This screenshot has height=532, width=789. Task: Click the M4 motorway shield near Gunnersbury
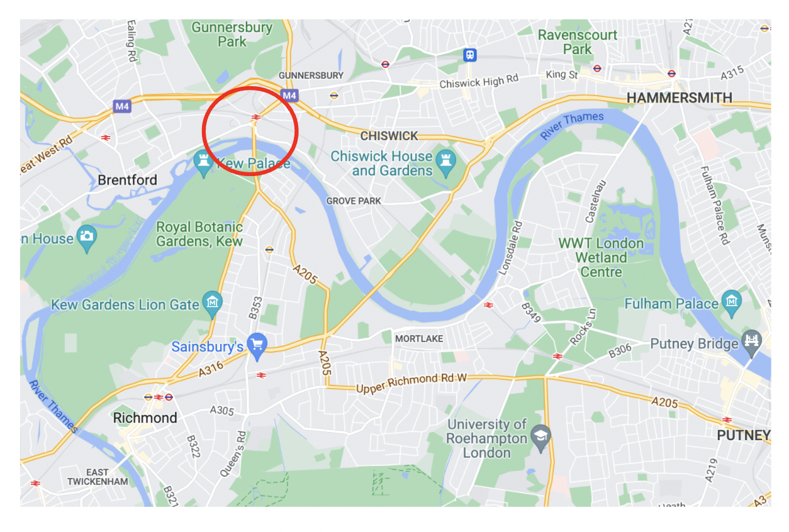click(x=289, y=95)
